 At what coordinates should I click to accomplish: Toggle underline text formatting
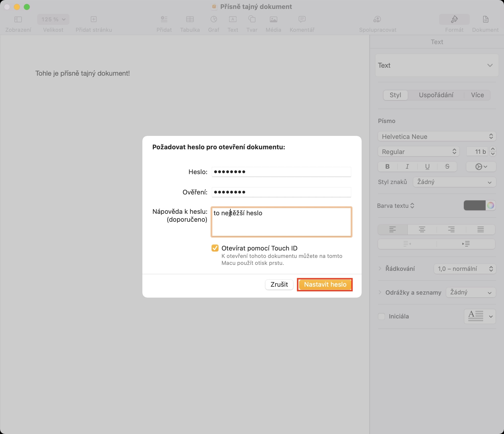point(427,167)
